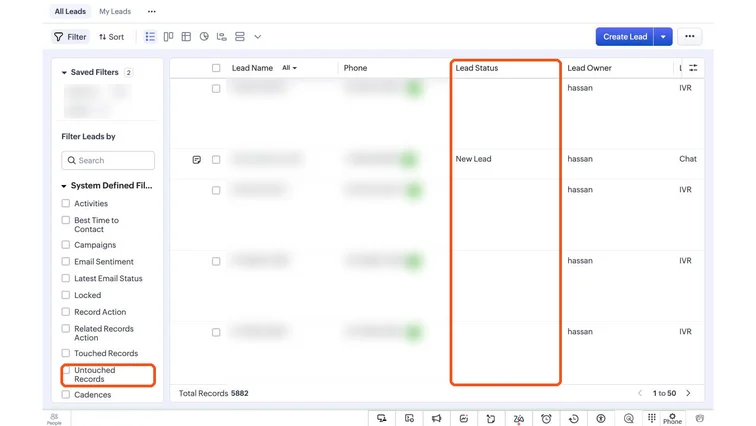Tick Best Time to Contact checkbox
756x426 pixels.
click(x=66, y=220)
